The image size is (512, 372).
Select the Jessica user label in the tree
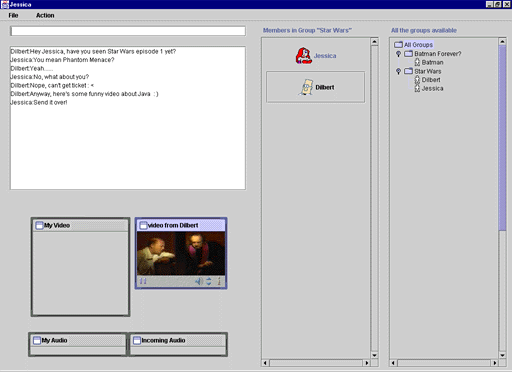pos(432,88)
